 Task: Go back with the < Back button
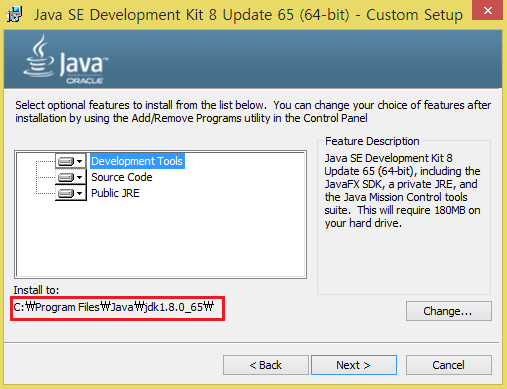tap(266, 365)
